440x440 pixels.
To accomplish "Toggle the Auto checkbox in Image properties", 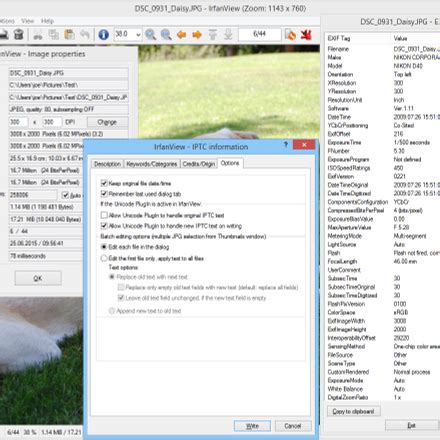I will click(x=66, y=195).
